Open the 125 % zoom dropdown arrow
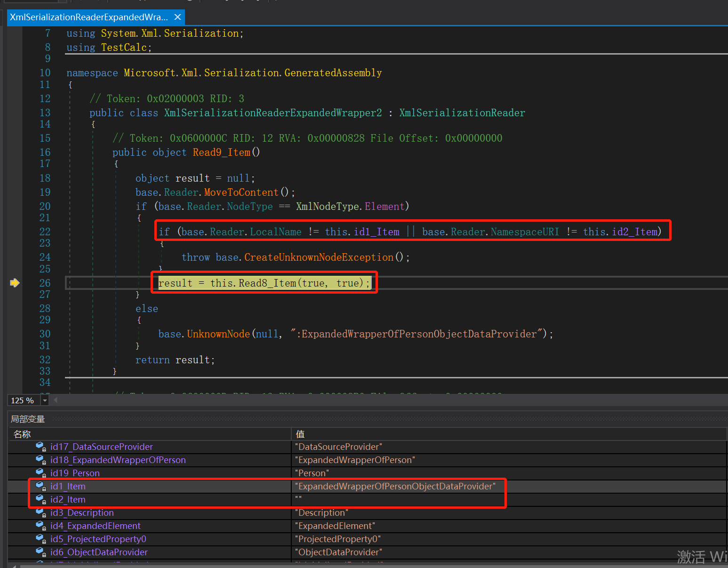Viewport: 728px width, 568px height. [x=45, y=400]
